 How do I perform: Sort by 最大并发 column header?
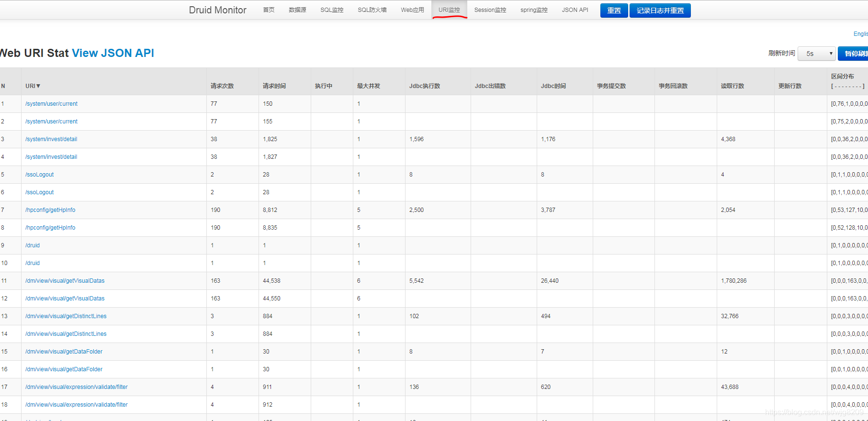point(369,86)
